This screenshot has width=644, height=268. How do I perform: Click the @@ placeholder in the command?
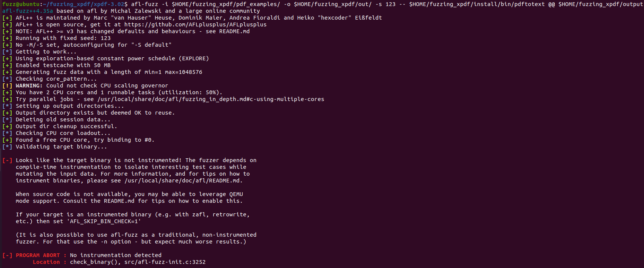(551, 4)
